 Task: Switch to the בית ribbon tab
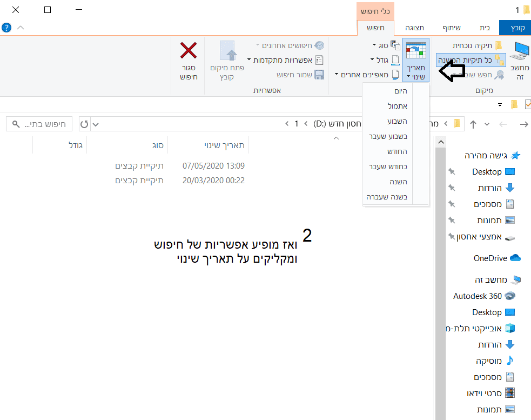tap(485, 28)
